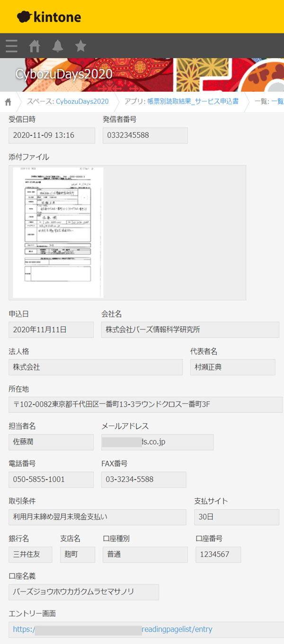Select 銀行名 value 三井住友

click(31, 555)
